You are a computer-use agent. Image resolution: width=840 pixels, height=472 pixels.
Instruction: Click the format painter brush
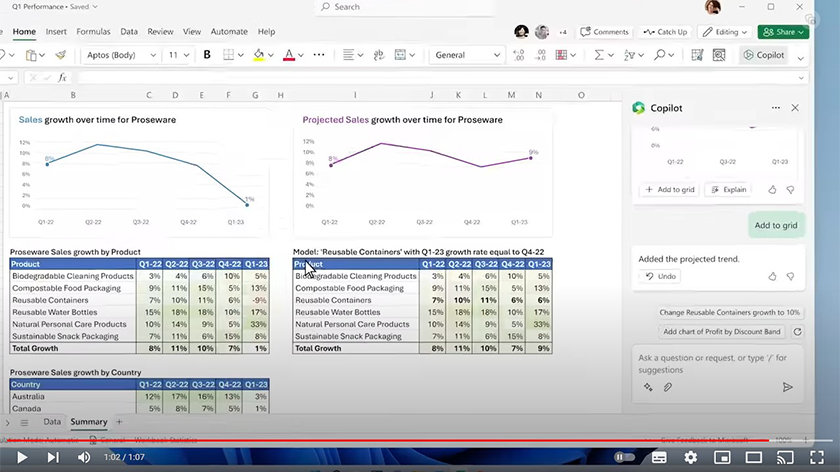click(x=61, y=55)
